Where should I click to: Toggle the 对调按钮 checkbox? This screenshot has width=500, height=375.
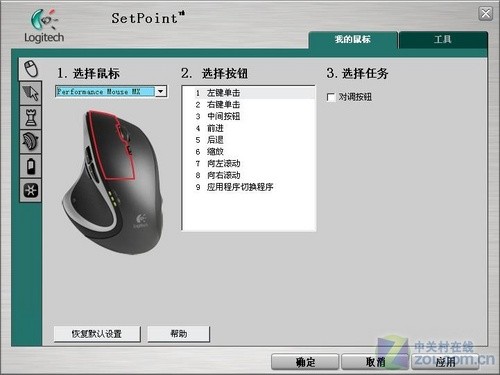tap(331, 97)
